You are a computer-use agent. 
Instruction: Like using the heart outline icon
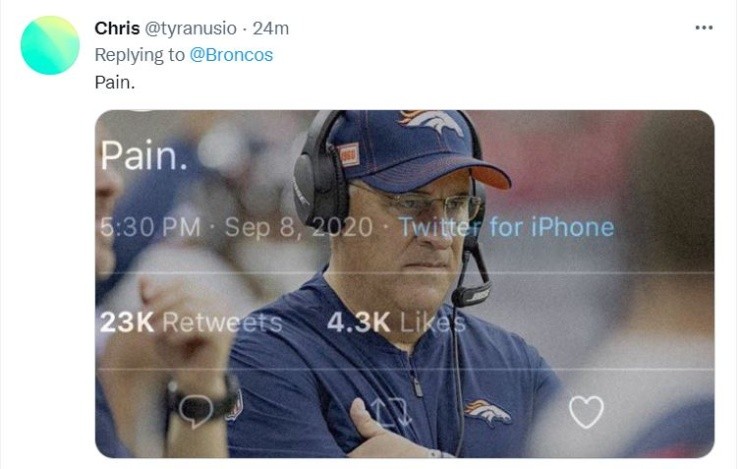586,411
